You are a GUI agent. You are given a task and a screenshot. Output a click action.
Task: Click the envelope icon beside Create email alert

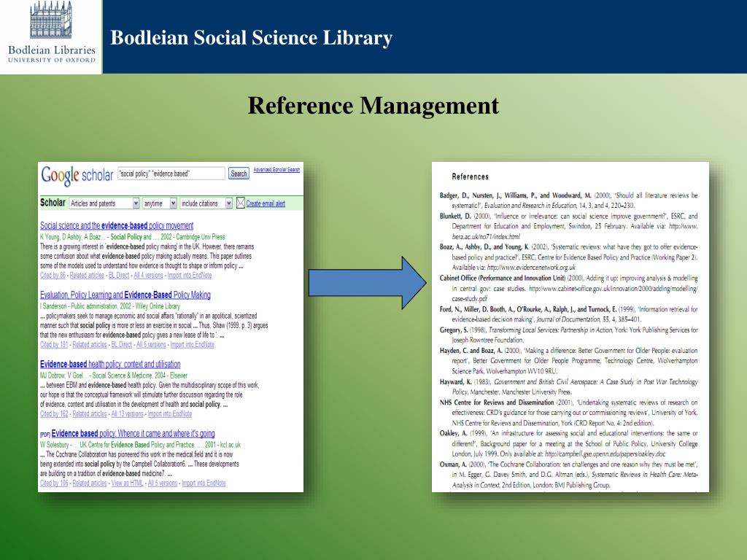tap(241, 203)
